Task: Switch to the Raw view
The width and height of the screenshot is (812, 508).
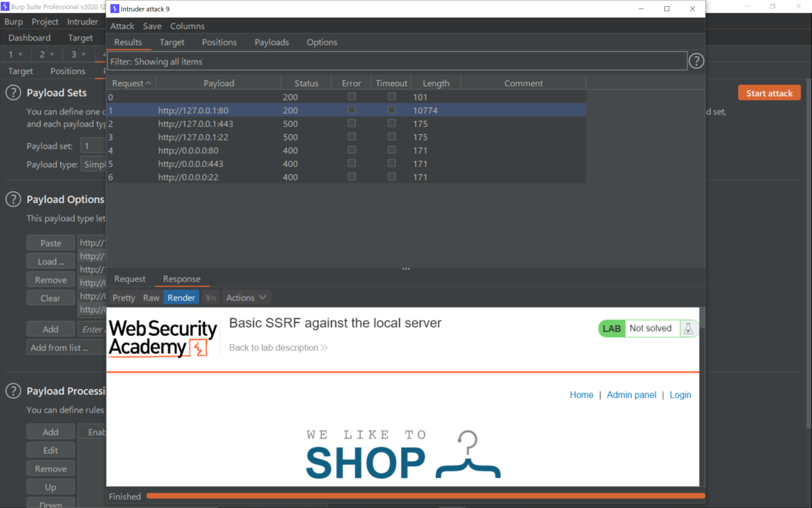Action: point(152,297)
